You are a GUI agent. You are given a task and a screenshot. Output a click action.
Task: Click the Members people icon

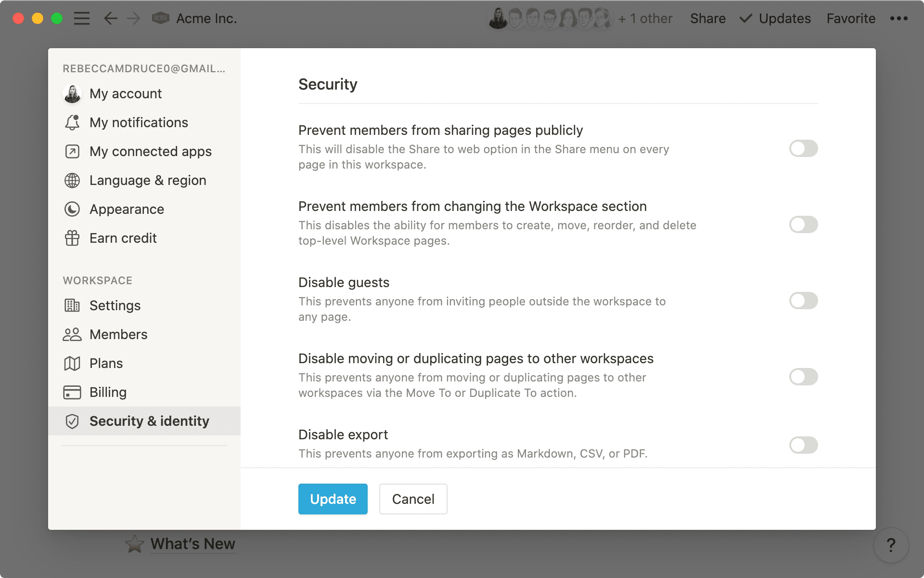click(72, 334)
